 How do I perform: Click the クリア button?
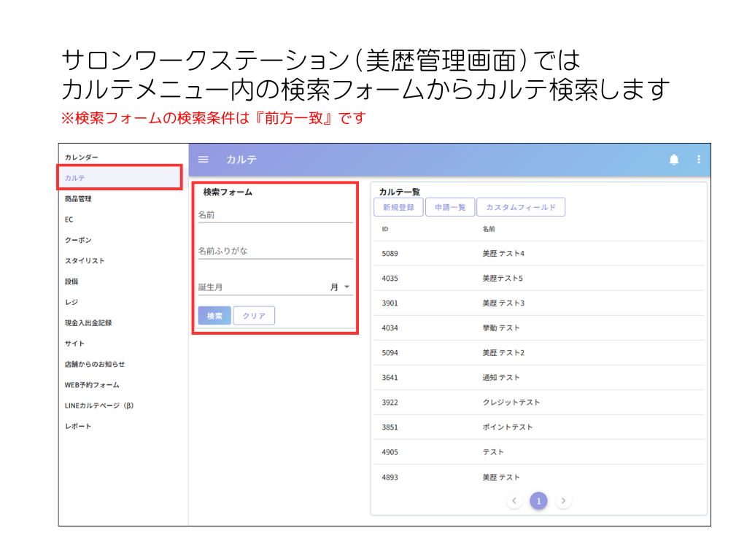[254, 316]
